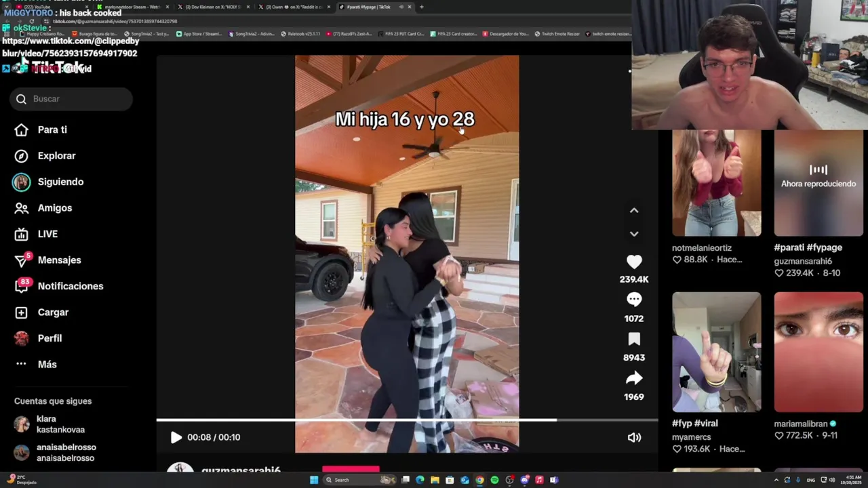Open the guzmansarahi6 username link

point(803,261)
